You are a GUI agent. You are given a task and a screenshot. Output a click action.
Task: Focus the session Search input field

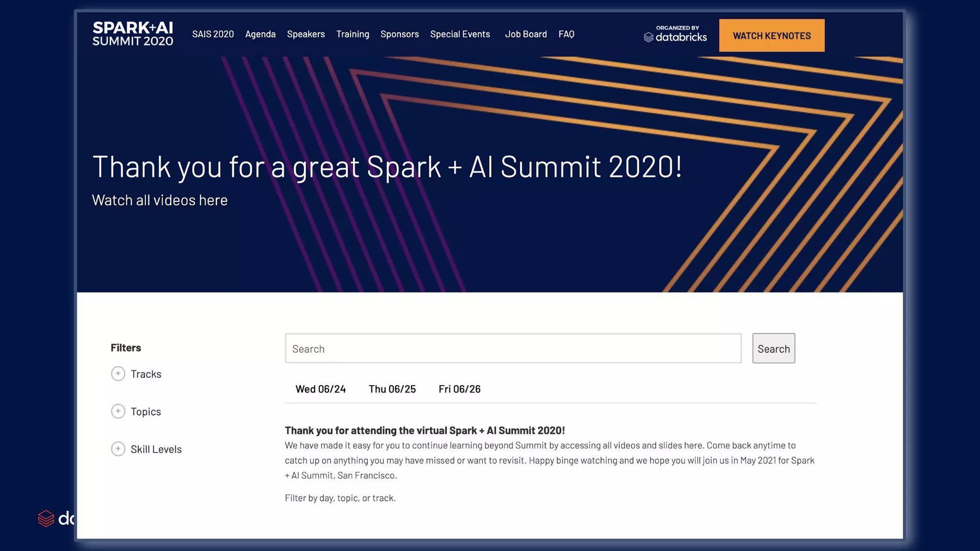[513, 348]
